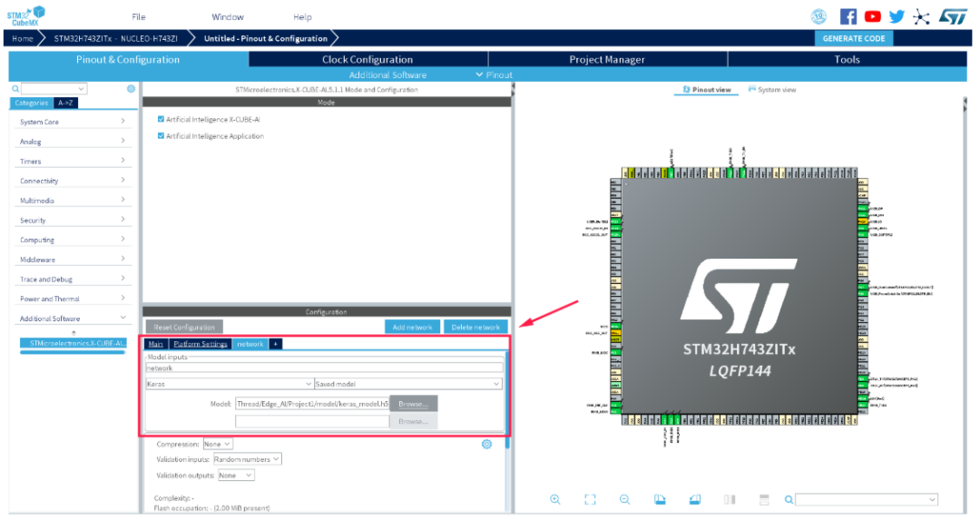This screenshot has height=520, width=980.
Task: Click the GENERATE CODE button
Action: click(854, 38)
